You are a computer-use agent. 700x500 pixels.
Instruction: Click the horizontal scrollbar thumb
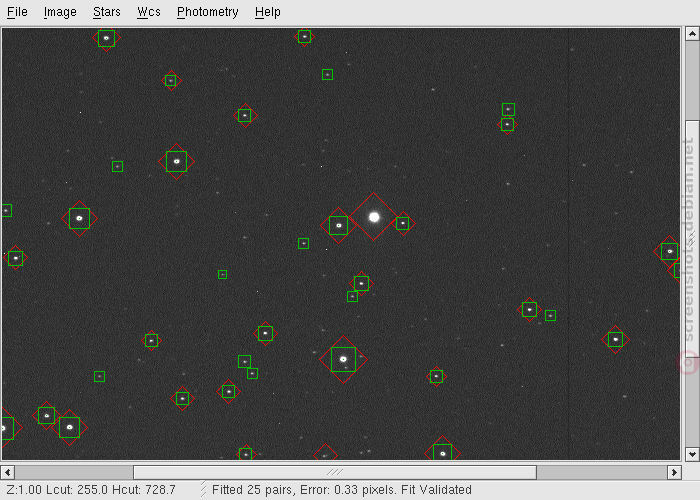[x=335, y=472]
